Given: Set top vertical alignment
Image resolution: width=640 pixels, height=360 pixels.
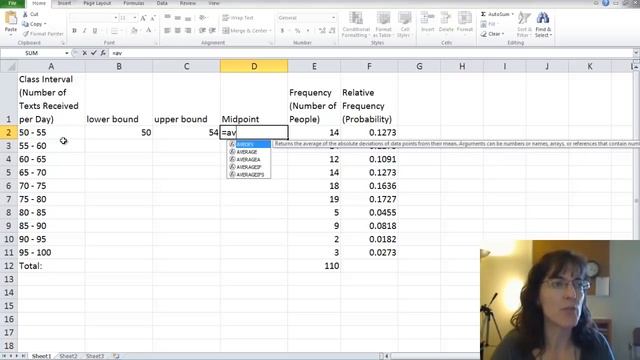Looking at the screenshot, I should [x=167, y=18].
